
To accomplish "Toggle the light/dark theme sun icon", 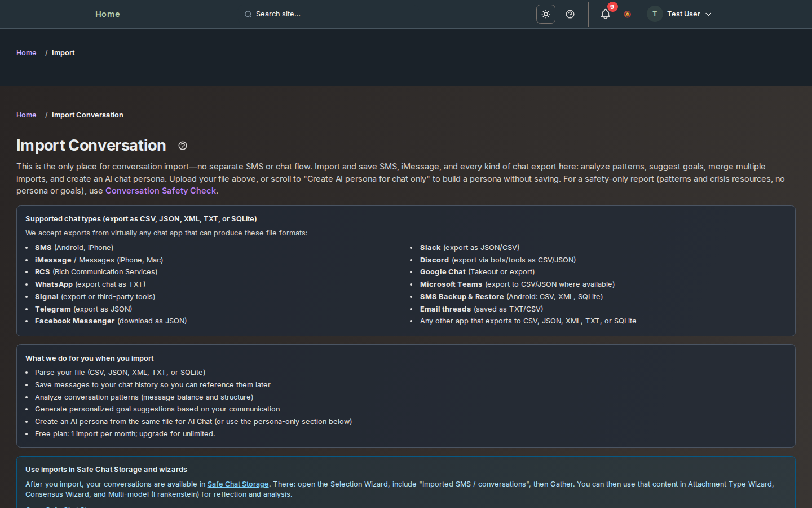I will click(x=545, y=14).
